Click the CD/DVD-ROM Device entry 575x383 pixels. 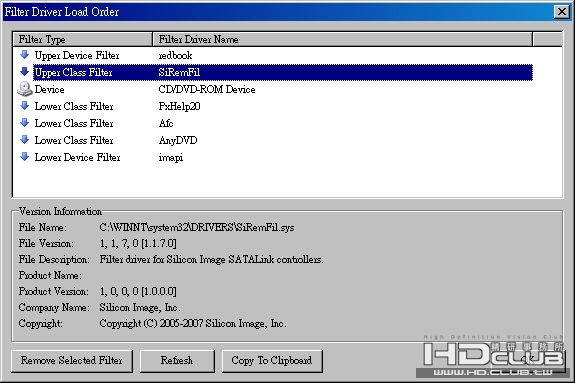(x=207, y=89)
